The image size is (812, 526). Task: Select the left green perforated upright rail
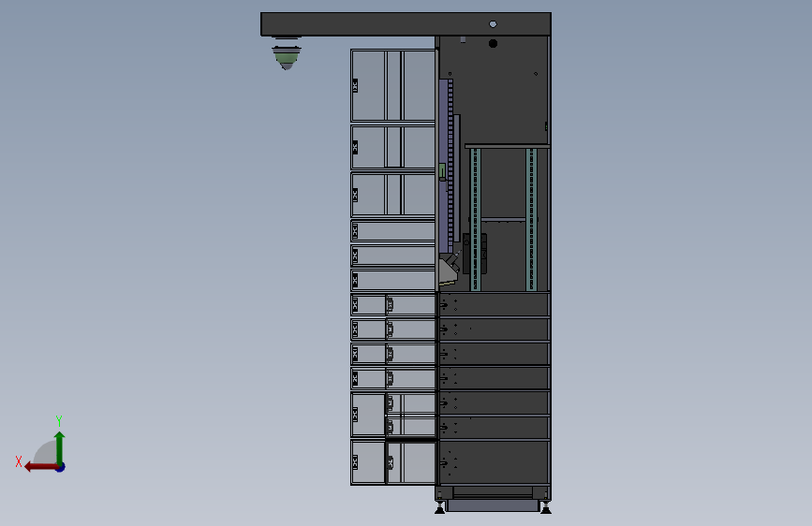476,220
